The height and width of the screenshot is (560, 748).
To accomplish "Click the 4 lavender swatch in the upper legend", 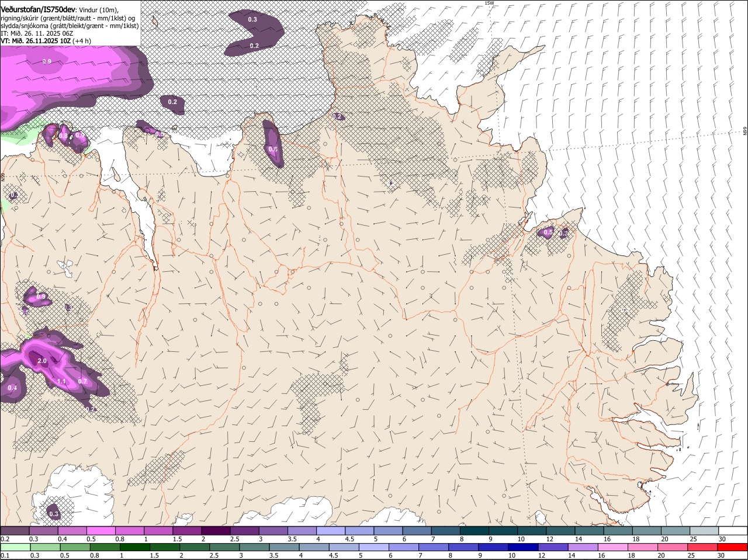I will coord(331,530).
